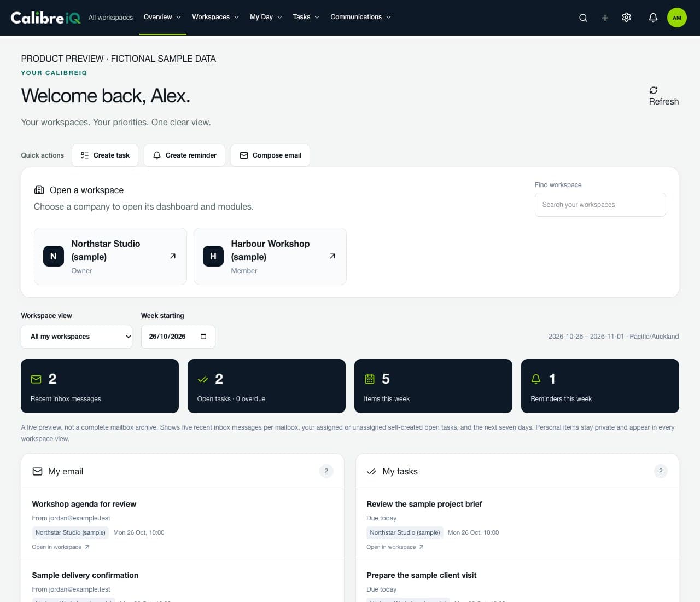Click the Compose email button
Screen dimensions: 700x602
pyautogui.click(x=270, y=155)
